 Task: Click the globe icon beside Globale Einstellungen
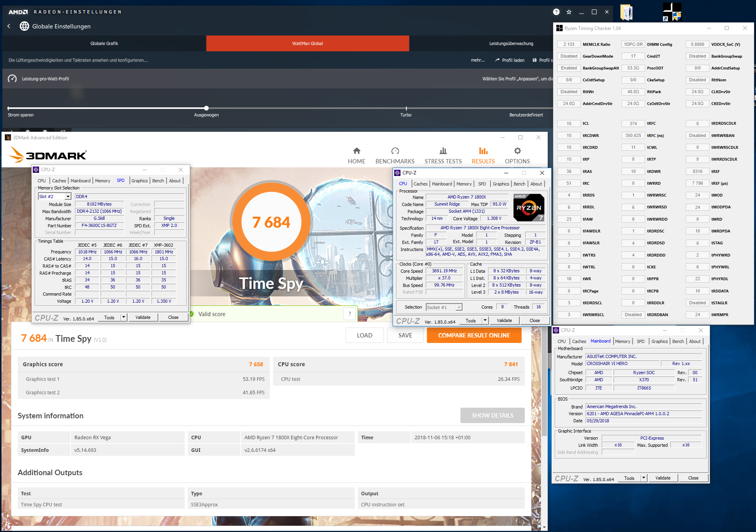pyautogui.click(x=24, y=26)
